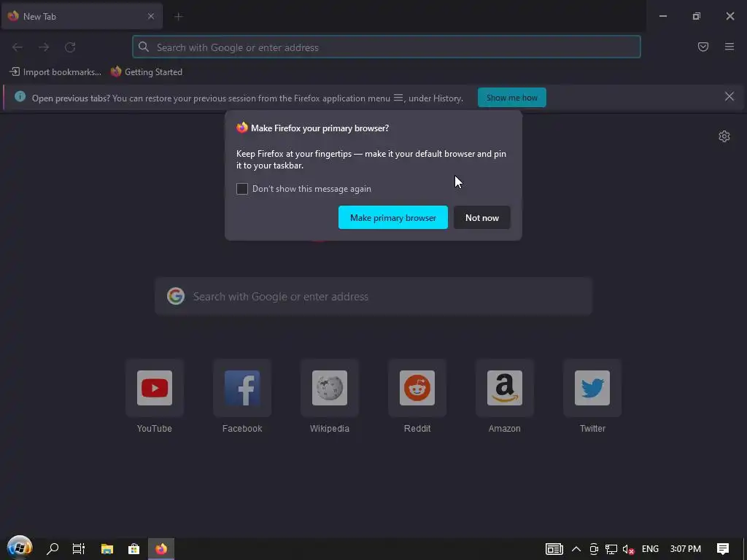
Task: Restore down the Firefox window
Action: (x=697, y=16)
